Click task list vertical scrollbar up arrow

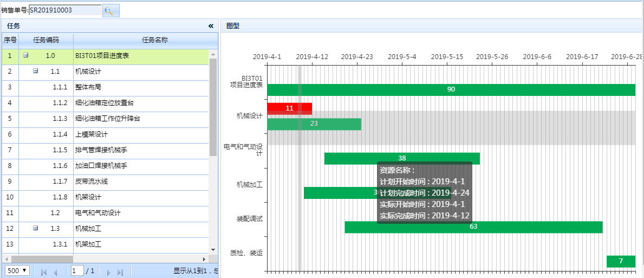[213, 54]
